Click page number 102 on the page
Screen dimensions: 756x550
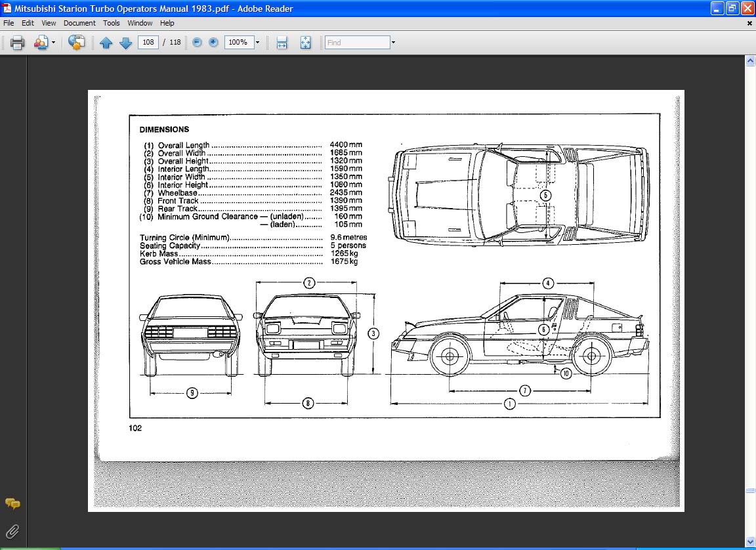135,428
